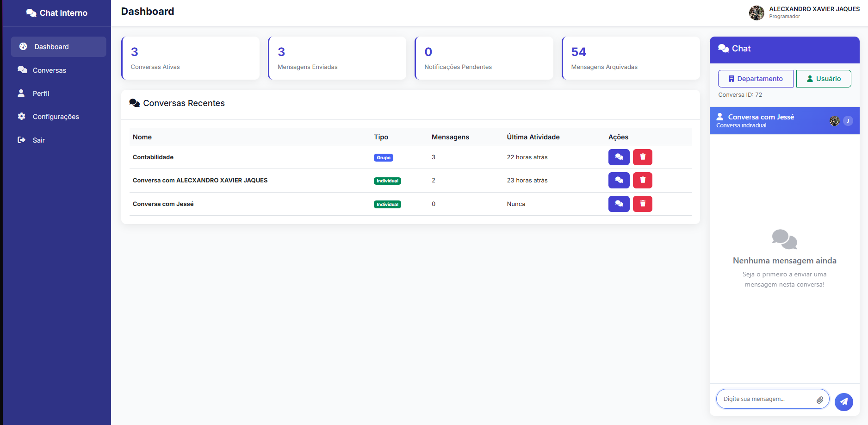Click the Mensagens Arquivadas stat card
This screenshot has width=868, height=425.
pos(630,58)
